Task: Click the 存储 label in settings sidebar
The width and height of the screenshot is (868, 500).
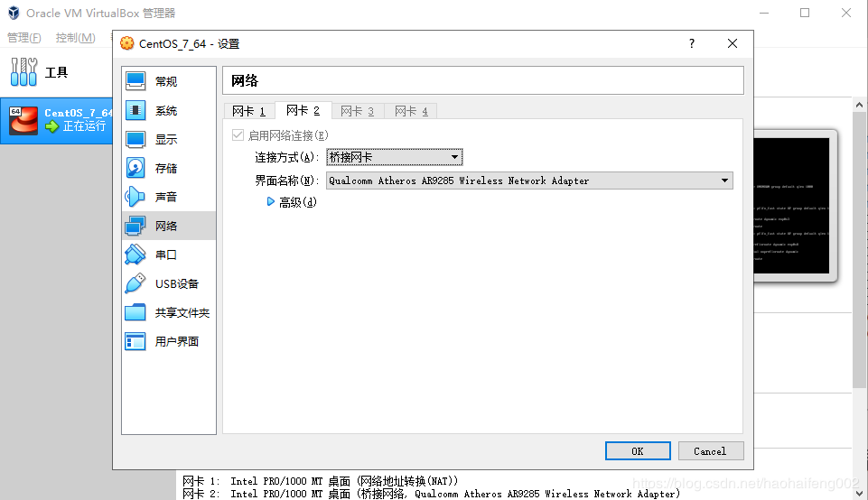Action: point(166,168)
